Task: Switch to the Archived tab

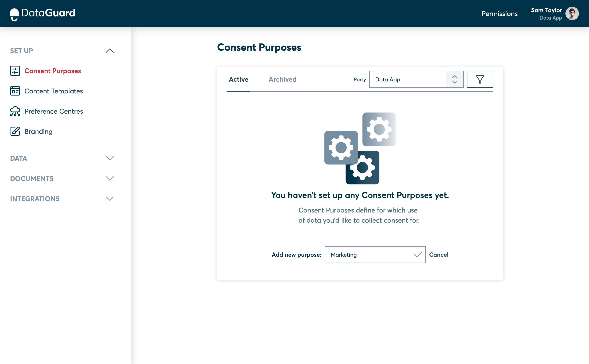Action: pos(282,80)
